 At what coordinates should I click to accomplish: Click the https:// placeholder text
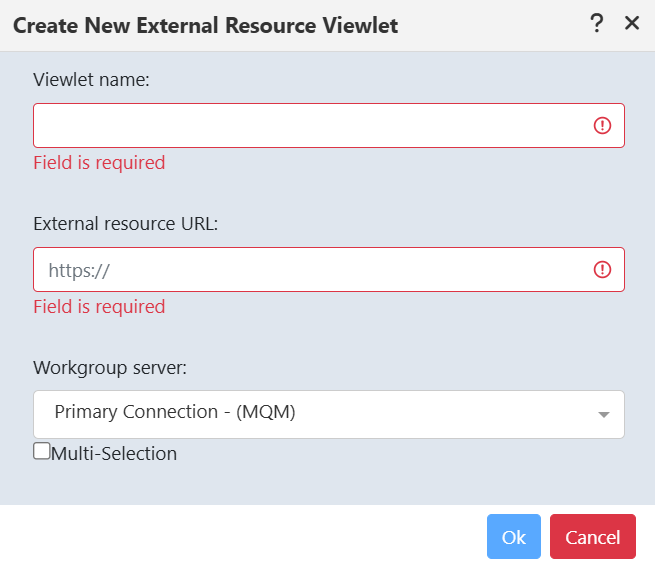[x=79, y=271]
